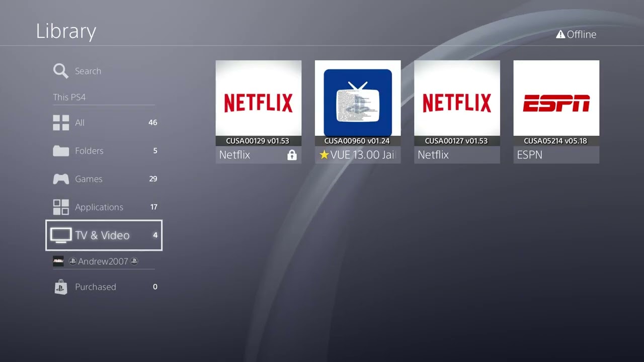Click the Folders folder icon
Image resolution: width=644 pixels, height=362 pixels.
[61, 151]
